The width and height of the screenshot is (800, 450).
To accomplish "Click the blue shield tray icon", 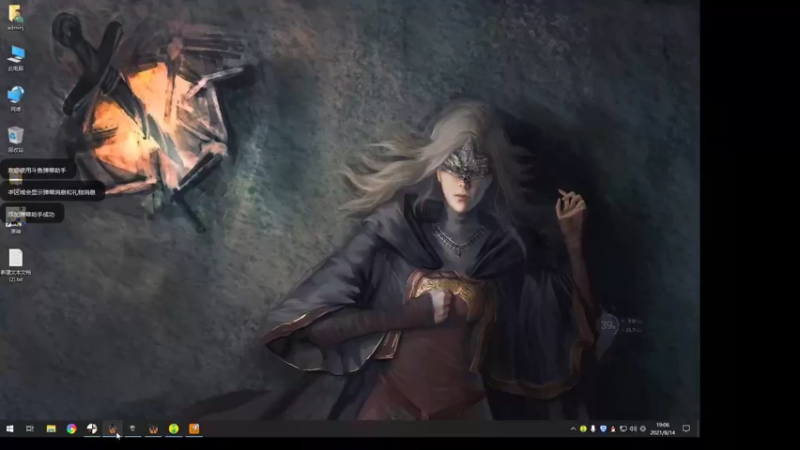I will click(x=603, y=429).
